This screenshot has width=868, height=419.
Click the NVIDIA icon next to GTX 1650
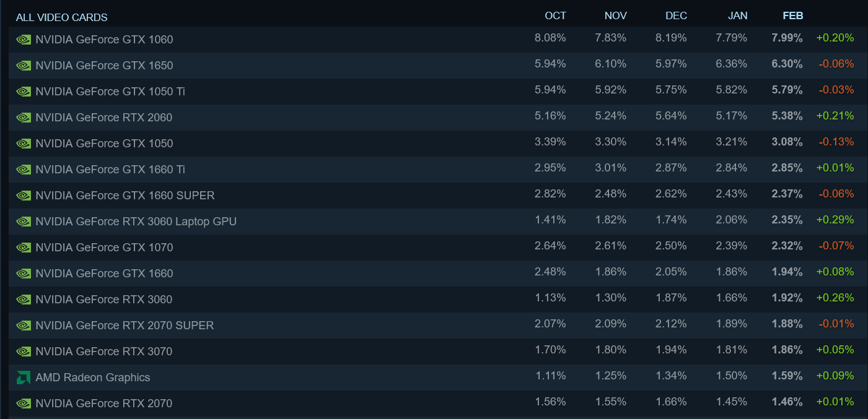pos(24,66)
